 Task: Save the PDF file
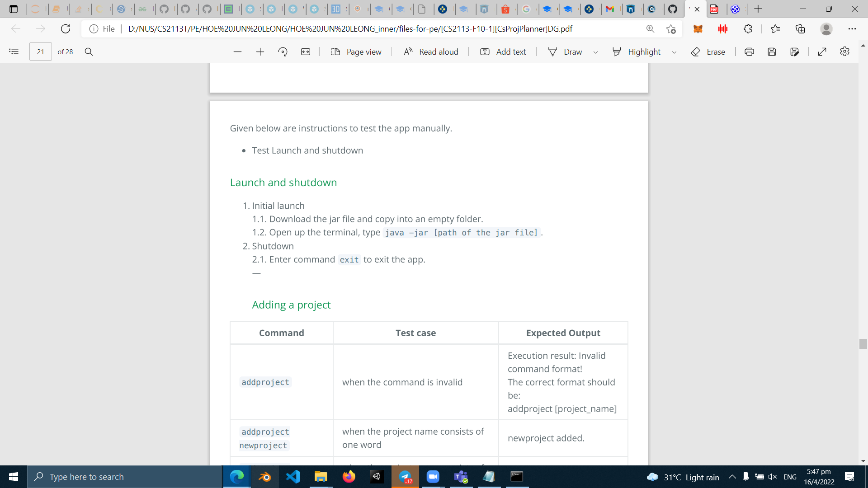tap(772, 52)
